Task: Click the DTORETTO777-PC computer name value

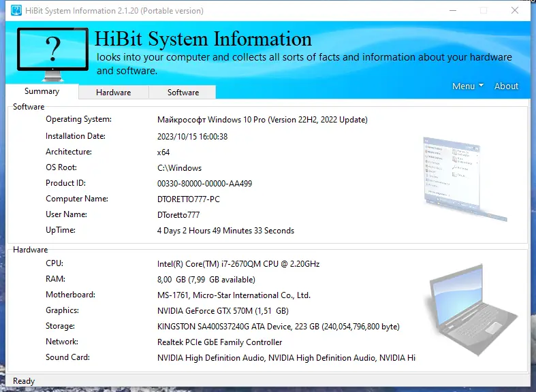Action: pyautogui.click(x=189, y=199)
